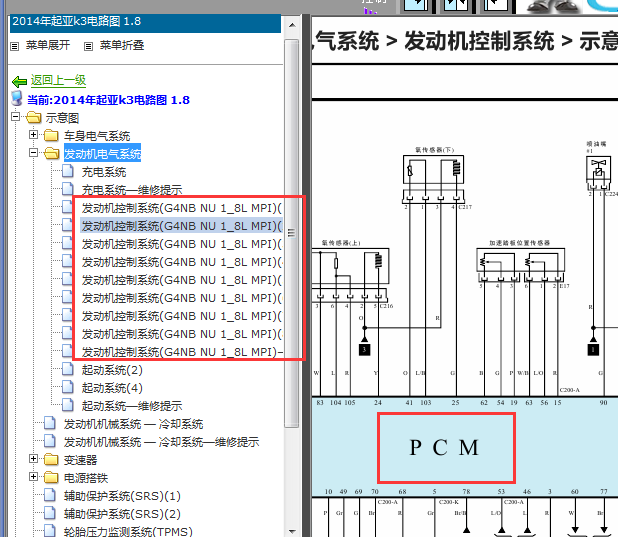Click the page icon beside 起动系统—维修提示

pos(68,405)
